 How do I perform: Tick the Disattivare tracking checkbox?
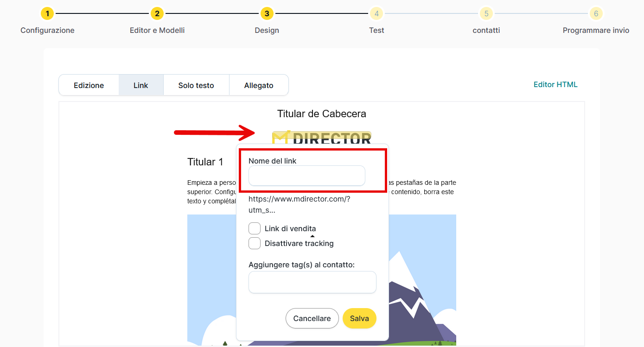(x=255, y=243)
